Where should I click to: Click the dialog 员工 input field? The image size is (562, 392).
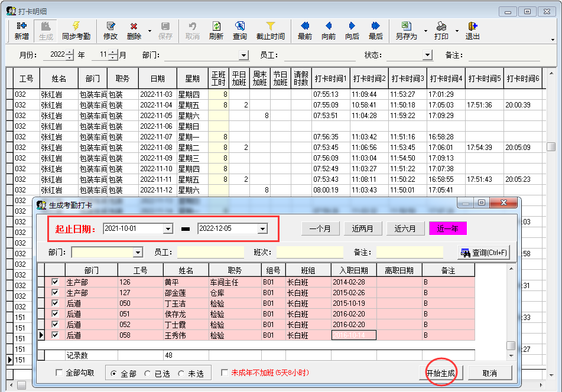click(x=210, y=253)
